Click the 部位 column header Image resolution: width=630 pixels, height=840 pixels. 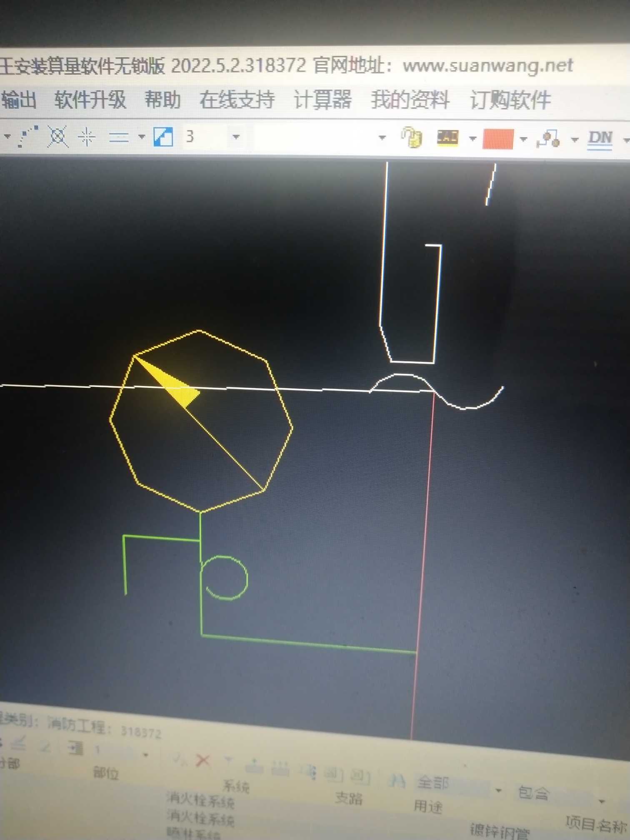point(106,773)
